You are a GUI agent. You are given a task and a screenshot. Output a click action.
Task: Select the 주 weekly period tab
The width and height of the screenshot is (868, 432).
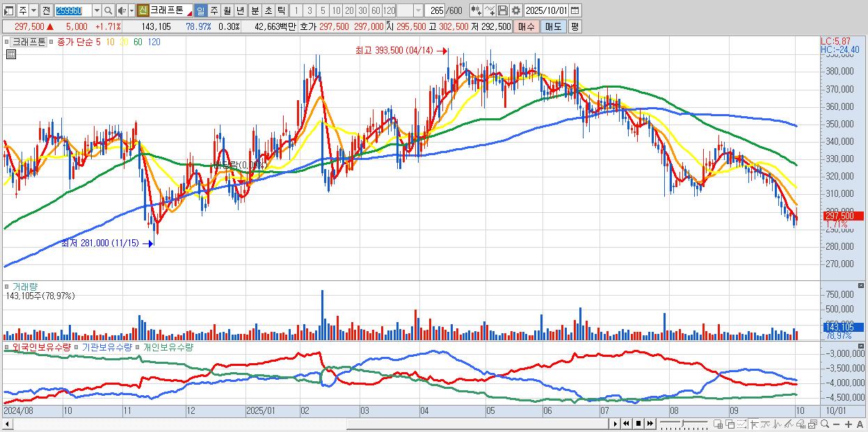point(214,10)
